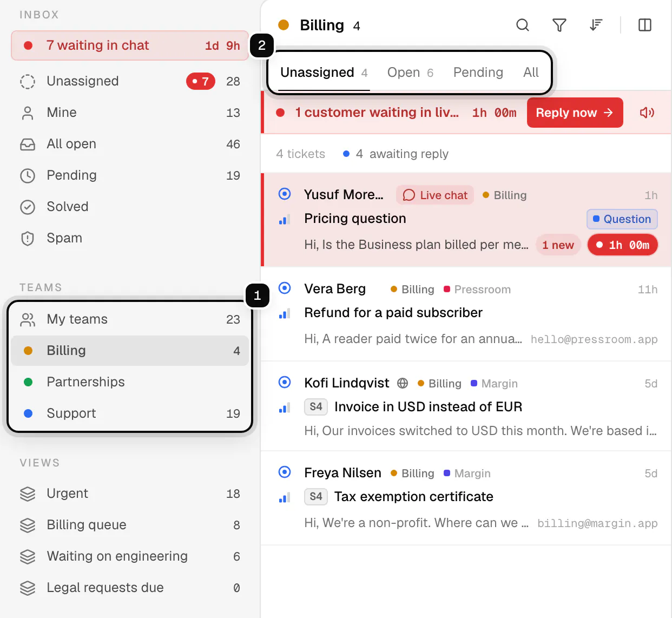This screenshot has width=672, height=618.
Task: Click the Unassigned dashed circle icon
Action: click(28, 81)
